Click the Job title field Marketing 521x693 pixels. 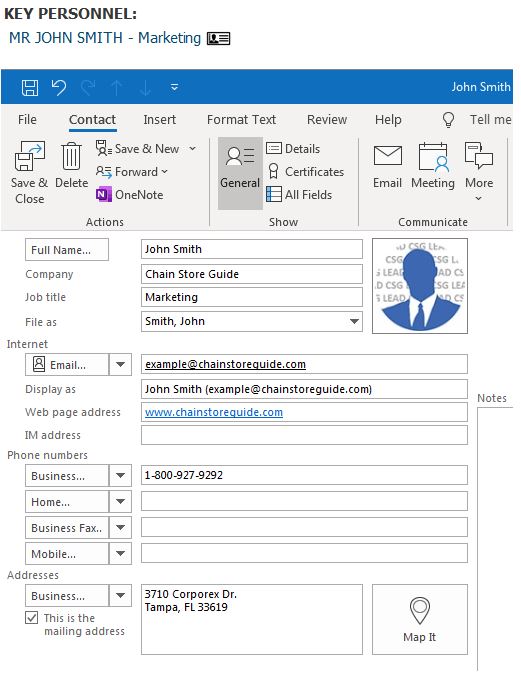click(252, 297)
